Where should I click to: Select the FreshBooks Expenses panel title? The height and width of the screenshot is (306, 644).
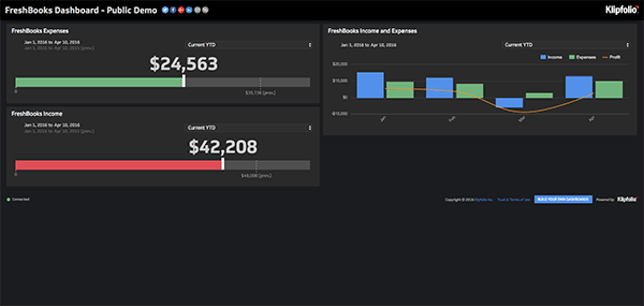pos(40,31)
